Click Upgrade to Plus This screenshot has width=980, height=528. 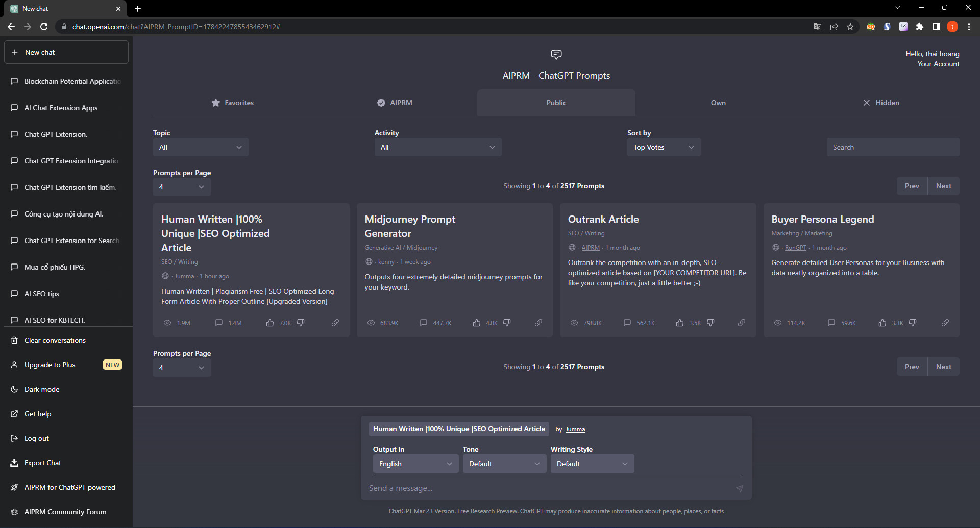tap(49, 364)
